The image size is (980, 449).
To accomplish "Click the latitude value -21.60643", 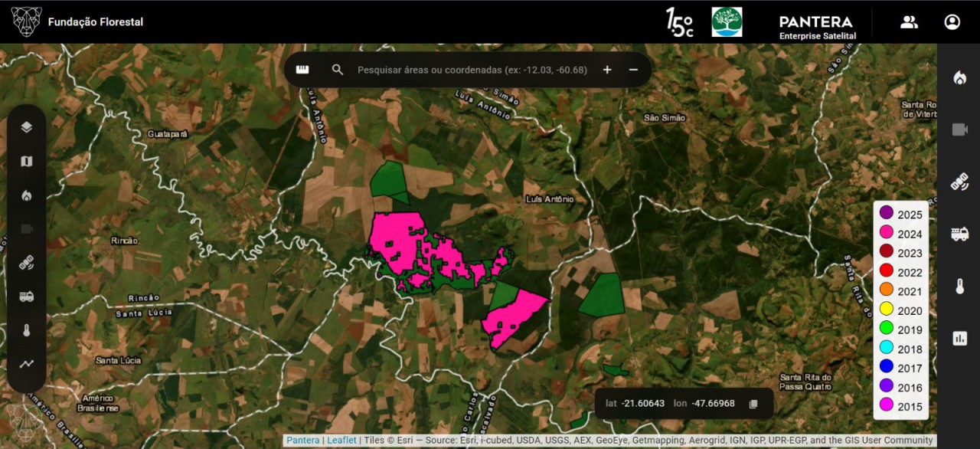I will coord(643,403).
